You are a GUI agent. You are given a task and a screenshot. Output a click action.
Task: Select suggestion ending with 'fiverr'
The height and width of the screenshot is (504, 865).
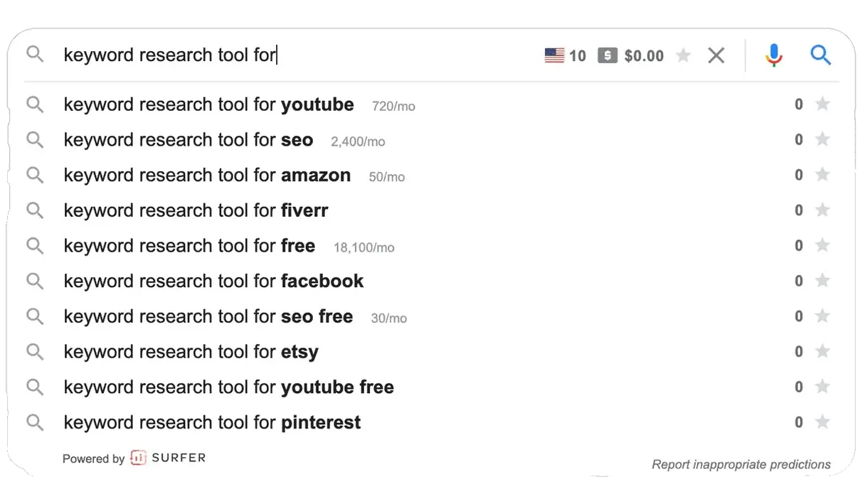(x=196, y=210)
